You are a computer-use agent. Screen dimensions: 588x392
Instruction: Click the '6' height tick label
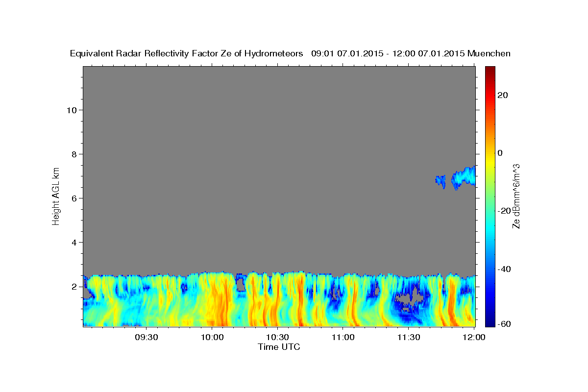[x=74, y=198]
